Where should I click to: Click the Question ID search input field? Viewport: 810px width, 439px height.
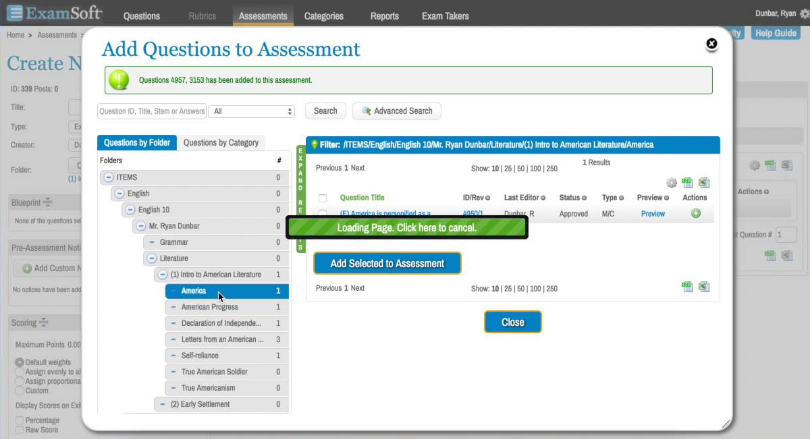(x=152, y=111)
